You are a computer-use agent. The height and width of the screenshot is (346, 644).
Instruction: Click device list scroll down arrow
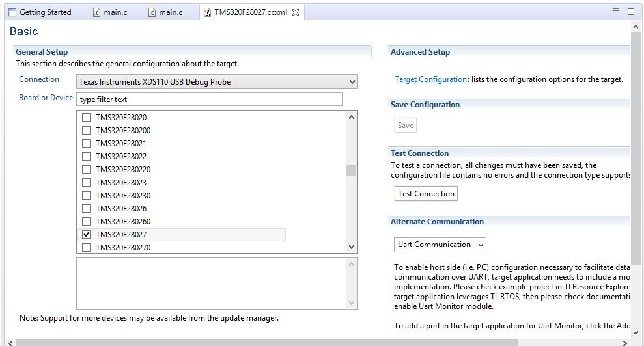(351, 247)
